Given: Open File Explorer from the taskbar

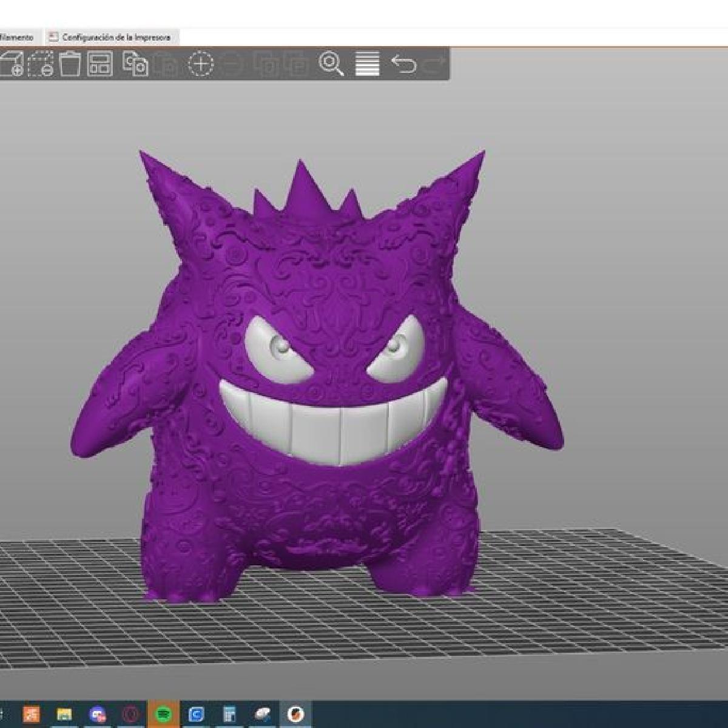Looking at the screenshot, I should 64,714.
